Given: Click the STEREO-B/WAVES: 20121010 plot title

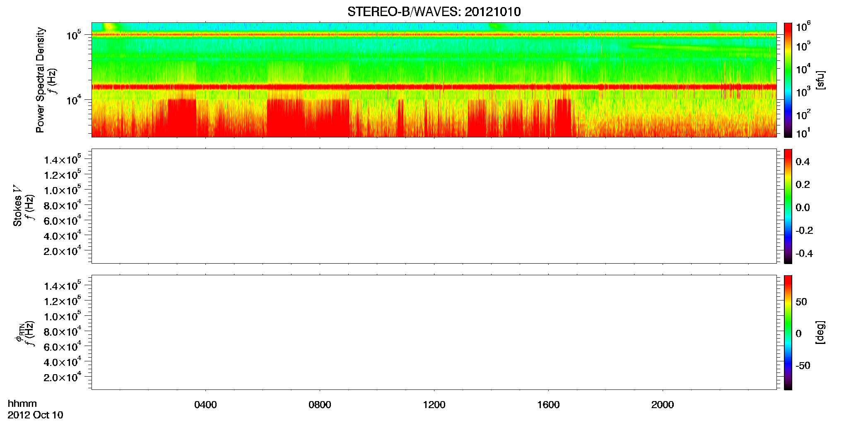Looking at the screenshot, I should [434, 12].
